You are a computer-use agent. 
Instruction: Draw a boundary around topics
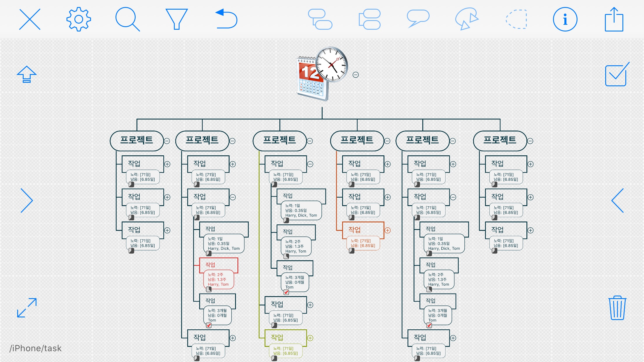516,19
